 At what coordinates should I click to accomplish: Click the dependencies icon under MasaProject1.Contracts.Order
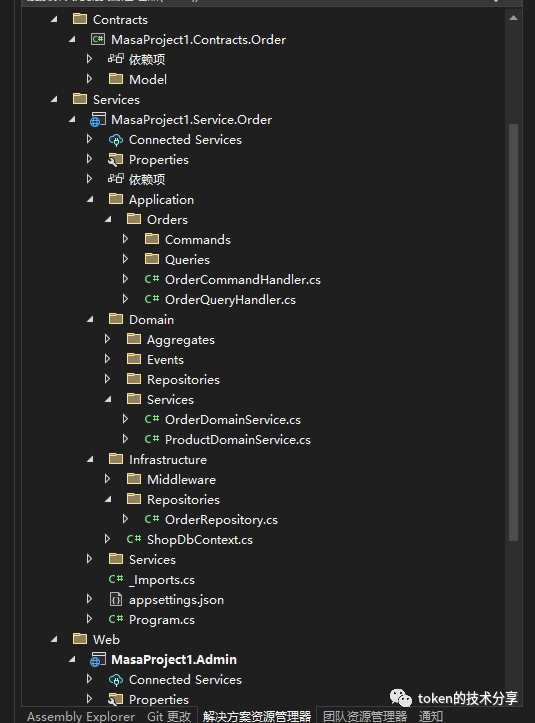[116, 59]
